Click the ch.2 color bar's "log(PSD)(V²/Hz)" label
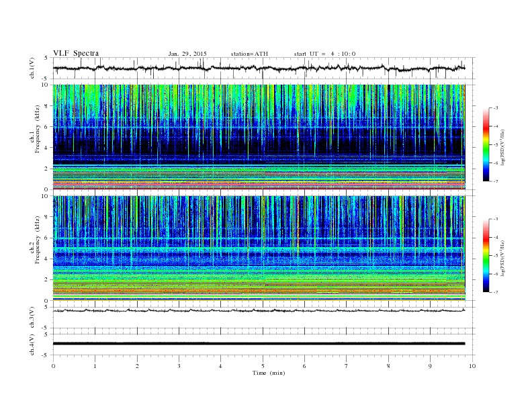 coord(502,258)
